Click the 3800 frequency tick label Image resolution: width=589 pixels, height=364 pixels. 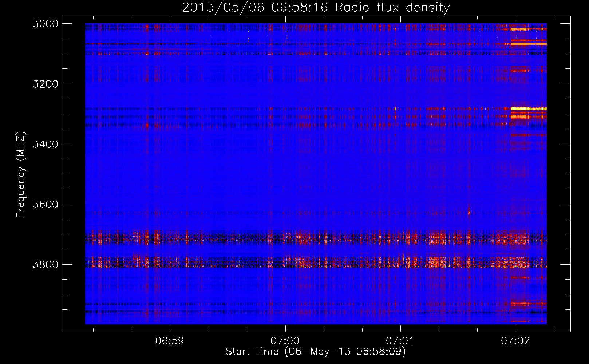[x=46, y=264]
